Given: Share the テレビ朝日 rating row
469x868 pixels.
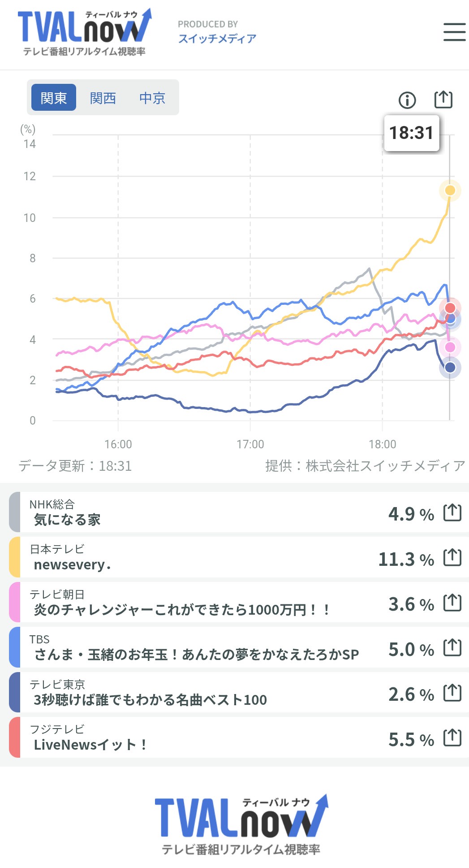Looking at the screenshot, I should pos(452,603).
